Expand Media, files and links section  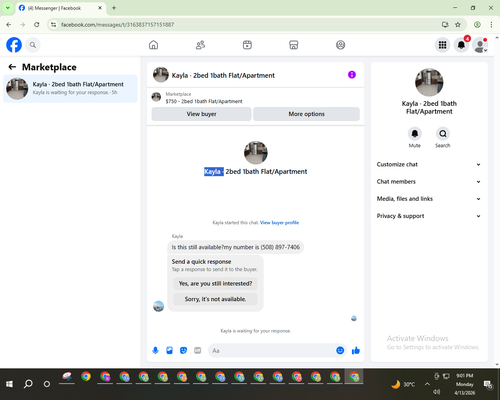pos(429,199)
